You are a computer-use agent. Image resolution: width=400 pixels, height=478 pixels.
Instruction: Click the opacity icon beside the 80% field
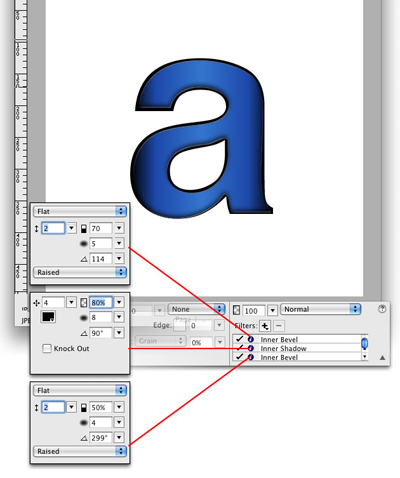pos(83,303)
